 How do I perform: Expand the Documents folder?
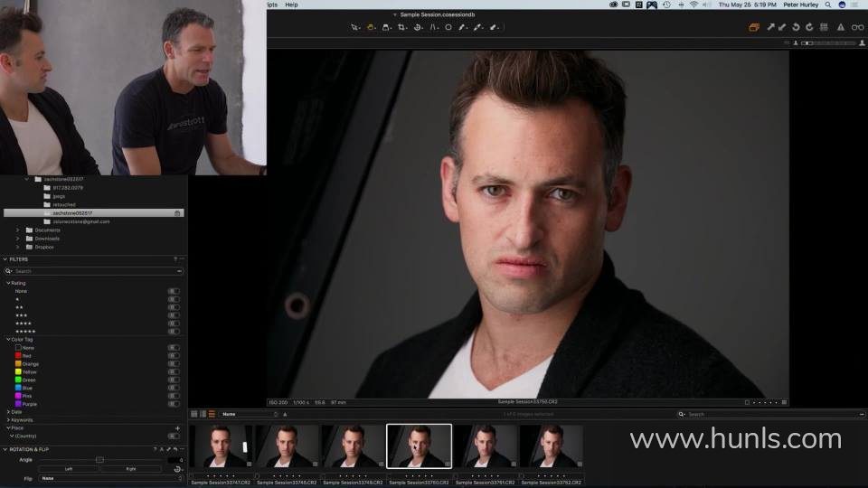pos(17,230)
